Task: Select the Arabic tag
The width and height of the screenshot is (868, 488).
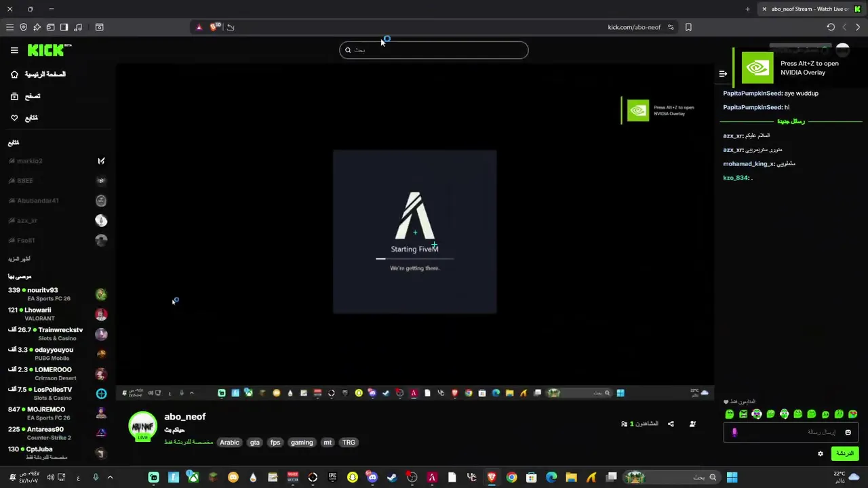Action: (229, 443)
